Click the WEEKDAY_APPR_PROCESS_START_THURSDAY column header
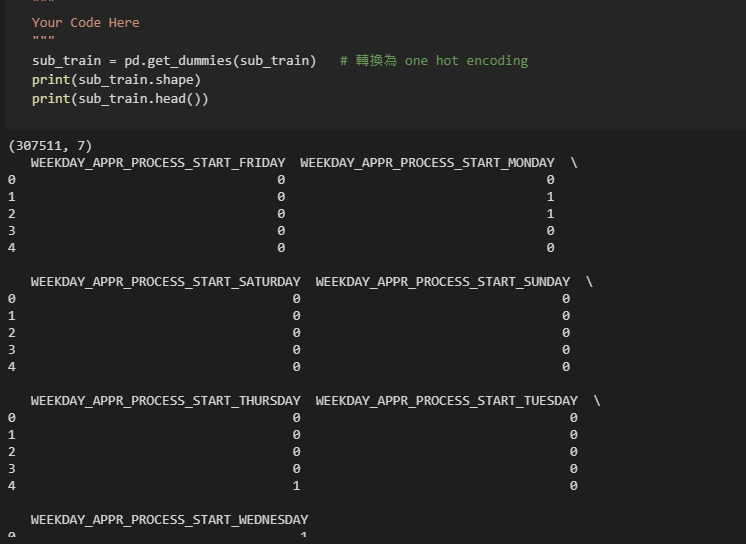The height and width of the screenshot is (544, 746). point(165,400)
